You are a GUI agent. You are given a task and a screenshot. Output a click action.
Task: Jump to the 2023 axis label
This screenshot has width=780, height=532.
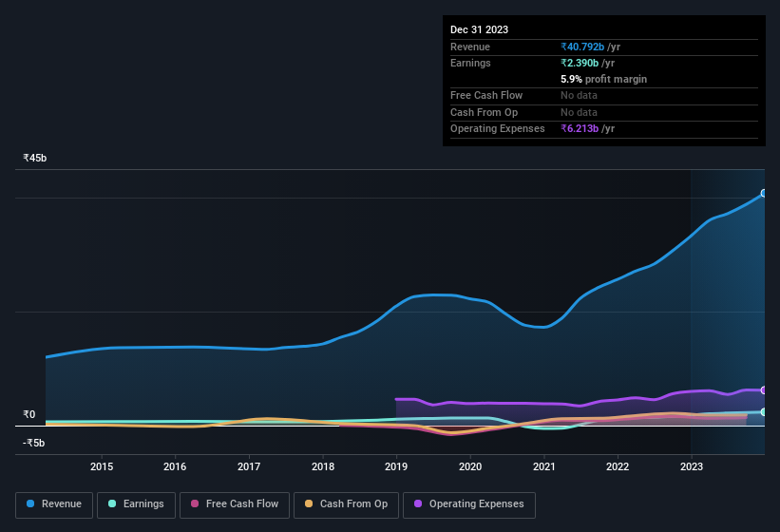(x=692, y=466)
